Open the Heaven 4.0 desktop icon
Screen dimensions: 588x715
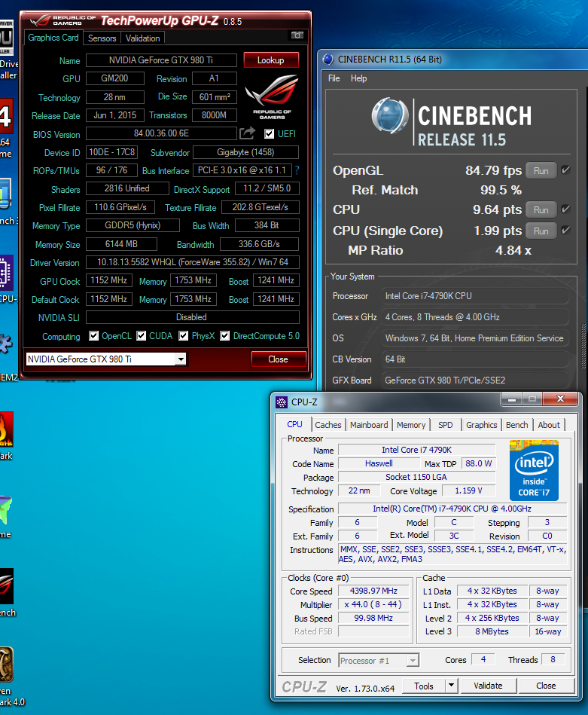pos(6,665)
